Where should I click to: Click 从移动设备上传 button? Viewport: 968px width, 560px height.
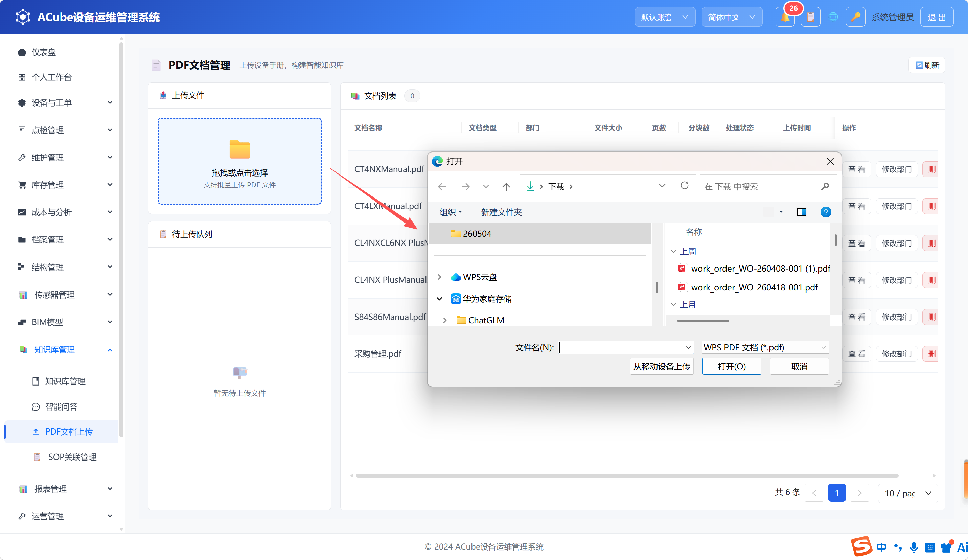[x=662, y=367]
